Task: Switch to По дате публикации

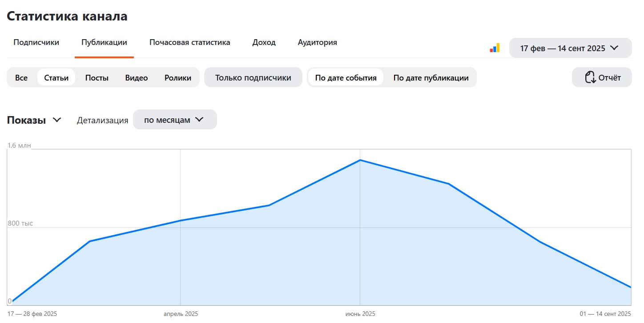Action: click(x=431, y=78)
